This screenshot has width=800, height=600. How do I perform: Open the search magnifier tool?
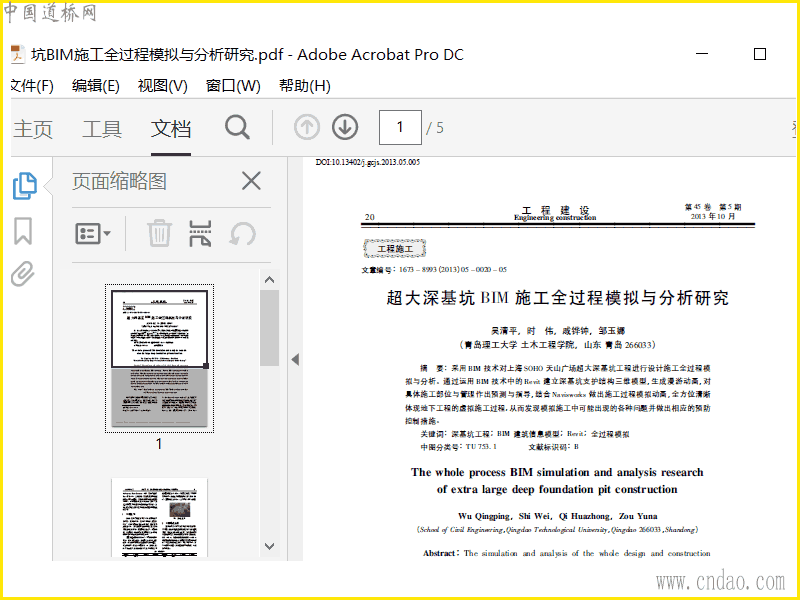(x=237, y=127)
